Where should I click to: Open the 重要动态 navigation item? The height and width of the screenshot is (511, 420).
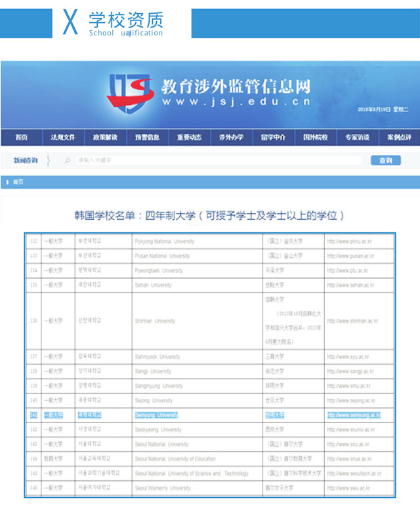click(189, 138)
